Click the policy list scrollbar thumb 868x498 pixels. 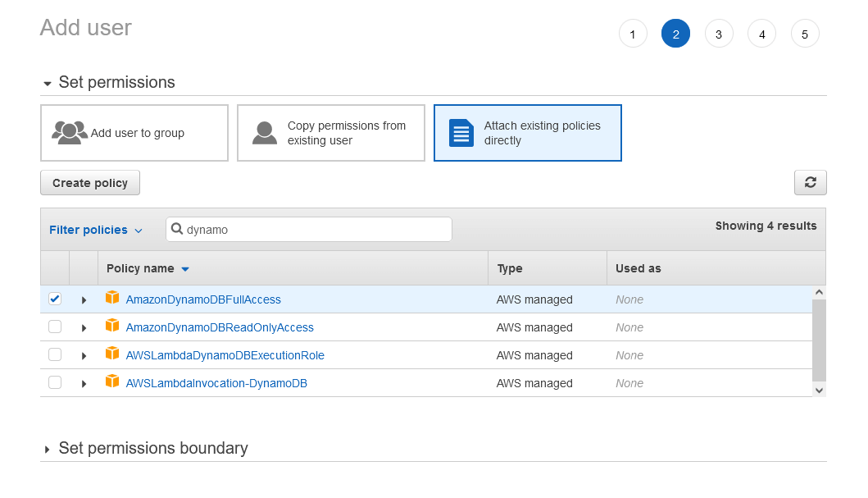coord(820,340)
